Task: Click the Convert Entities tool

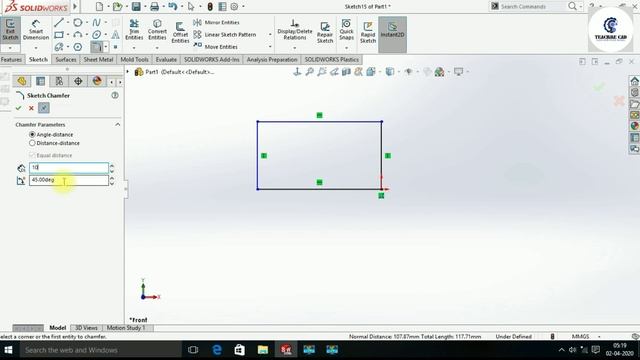Action: pyautogui.click(x=157, y=29)
